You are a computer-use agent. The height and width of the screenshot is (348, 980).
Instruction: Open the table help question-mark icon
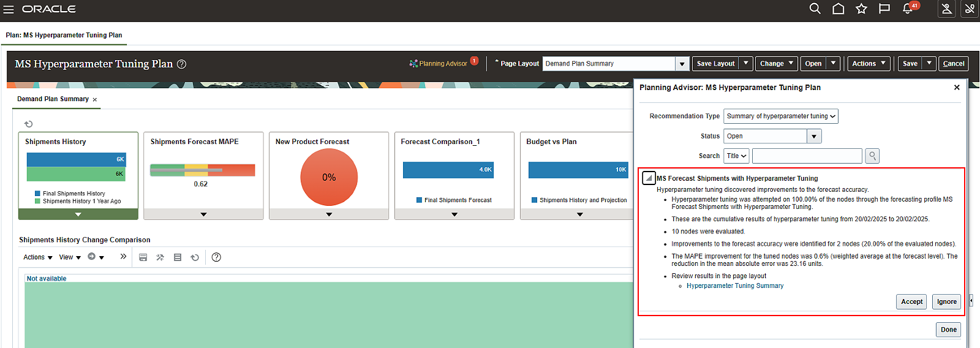(216, 257)
